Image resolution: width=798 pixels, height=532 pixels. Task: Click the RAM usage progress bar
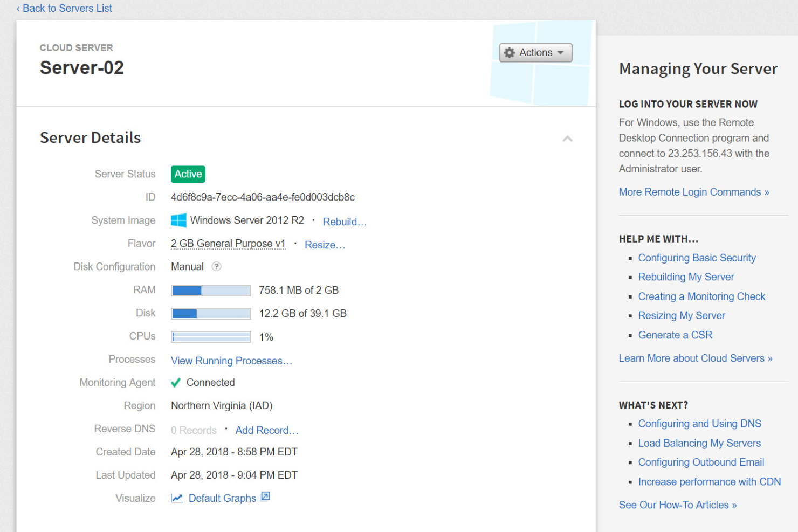click(210, 290)
